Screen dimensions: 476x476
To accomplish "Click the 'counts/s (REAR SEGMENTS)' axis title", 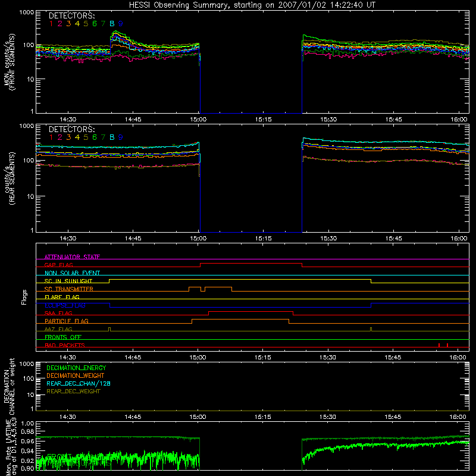I will click(x=10, y=178).
